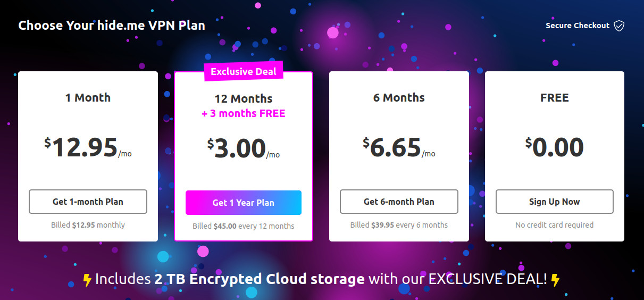Click the Sign Up Now button
This screenshot has width=644, height=300.
(x=555, y=202)
